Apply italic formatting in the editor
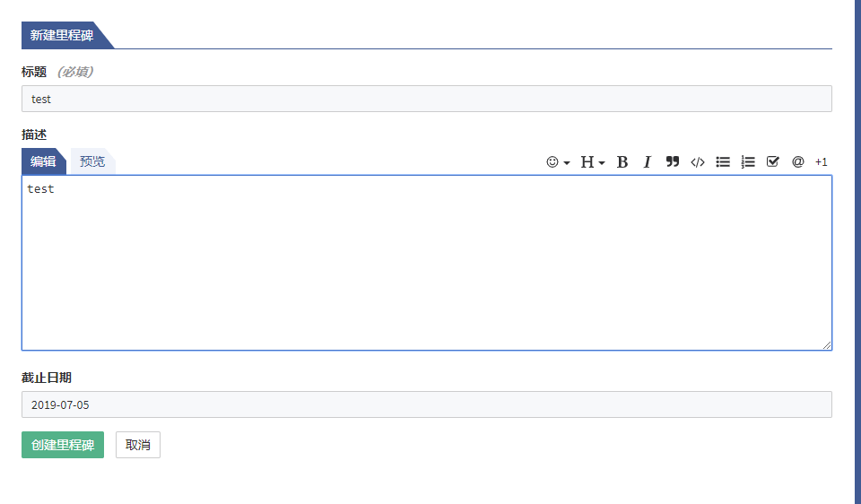This screenshot has height=504, width=861. 647,162
